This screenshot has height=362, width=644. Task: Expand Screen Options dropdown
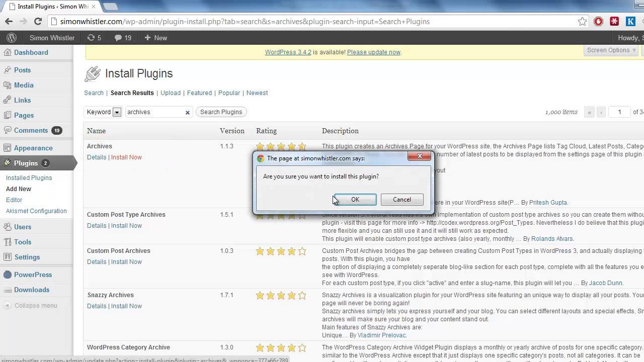612,50
